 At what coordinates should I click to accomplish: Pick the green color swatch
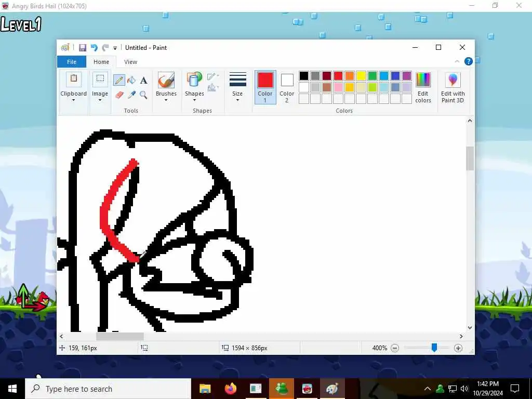pos(373,76)
